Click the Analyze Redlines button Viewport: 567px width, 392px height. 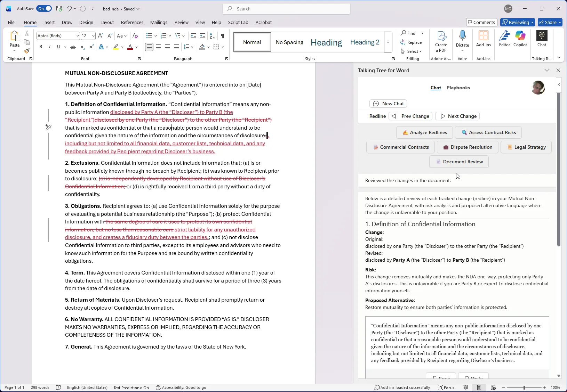click(x=424, y=132)
